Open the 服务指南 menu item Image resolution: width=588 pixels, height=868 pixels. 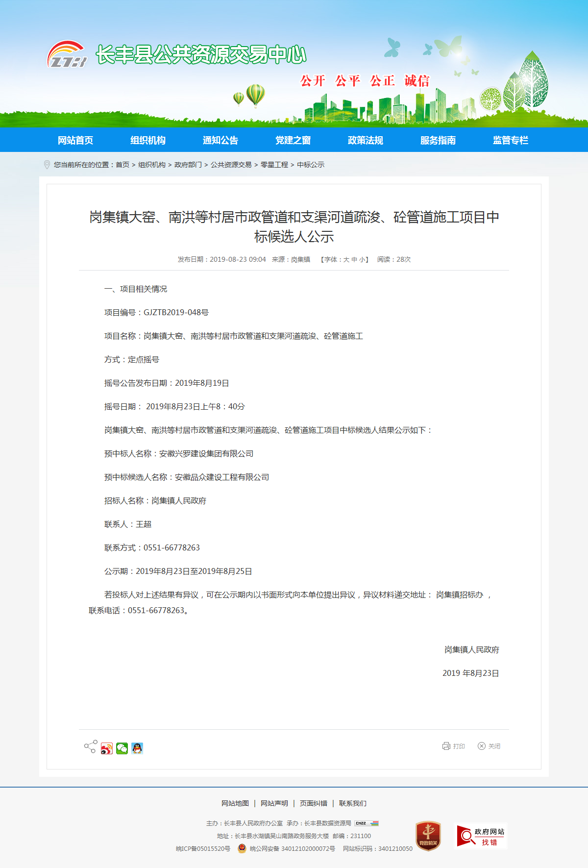pos(438,140)
